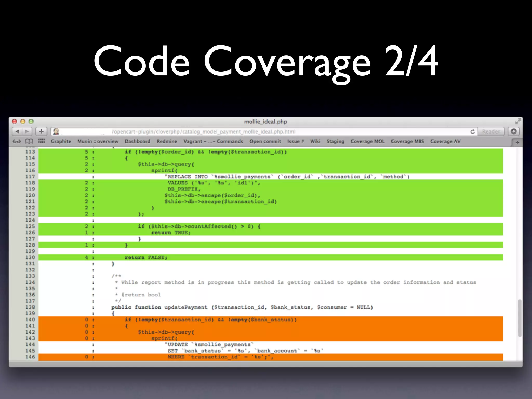532x399 pixels.
Task: Click the plus add-bookmark button
Action: tap(41, 131)
